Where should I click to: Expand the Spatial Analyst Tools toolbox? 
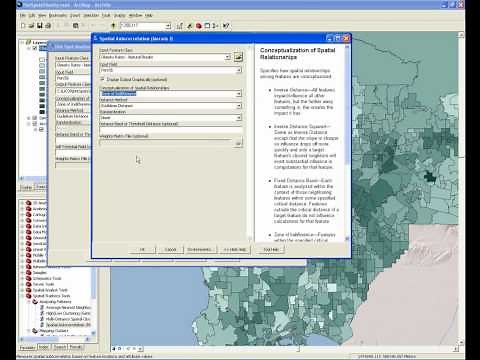[22, 290]
